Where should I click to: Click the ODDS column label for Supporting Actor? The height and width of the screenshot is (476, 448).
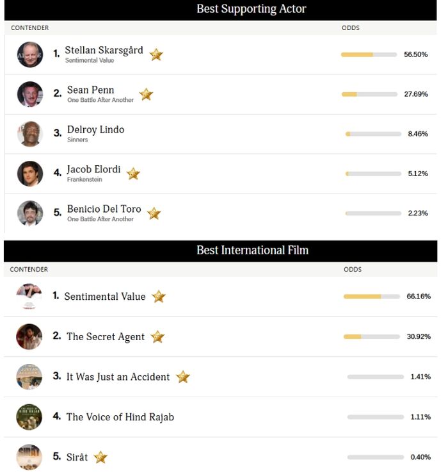(x=351, y=28)
